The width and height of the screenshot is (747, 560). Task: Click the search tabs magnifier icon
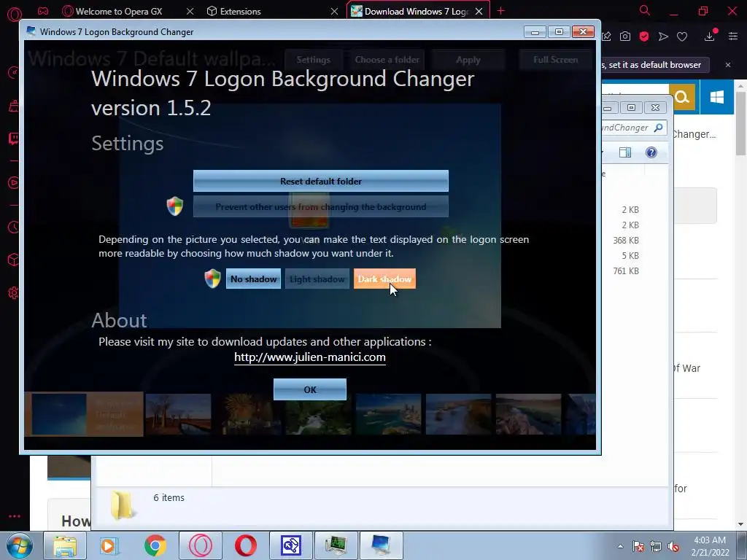click(645, 10)
